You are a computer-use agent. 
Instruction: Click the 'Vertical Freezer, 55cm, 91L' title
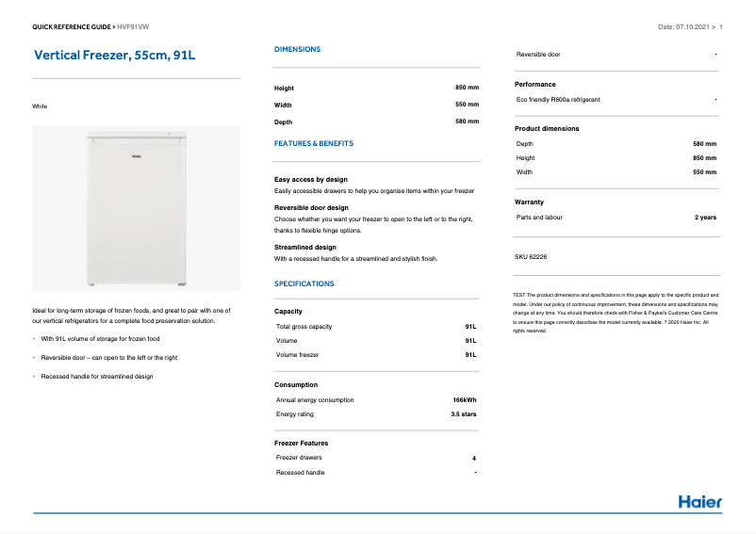click(115, 56)
